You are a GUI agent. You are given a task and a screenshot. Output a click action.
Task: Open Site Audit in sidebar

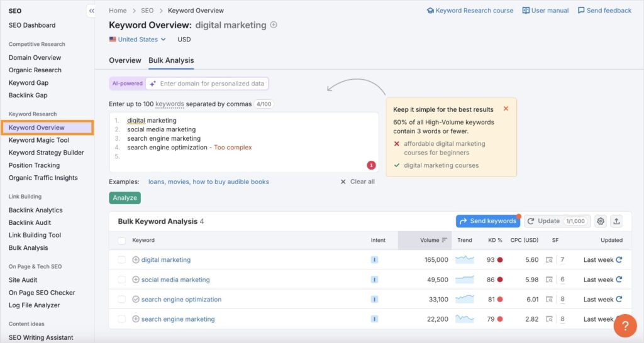pyautogui.click(x=23, y=280)
